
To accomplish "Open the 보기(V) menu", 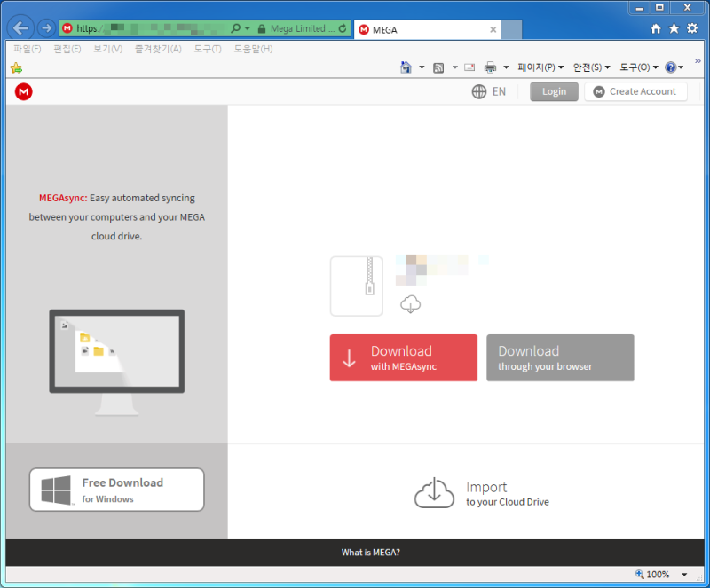I will (x=107, y=49).
